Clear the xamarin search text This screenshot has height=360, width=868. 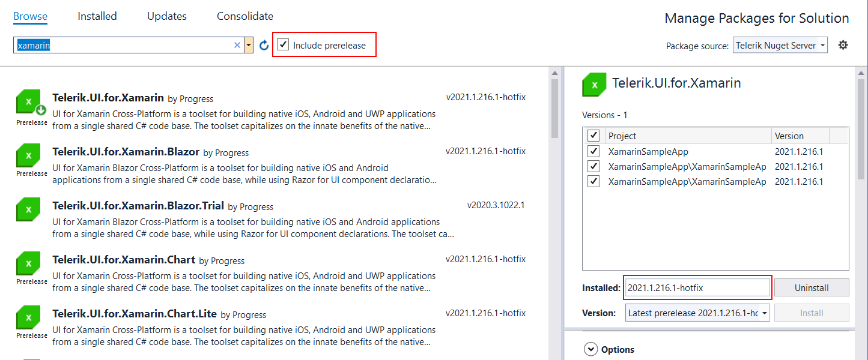click(x=237, y=45)
